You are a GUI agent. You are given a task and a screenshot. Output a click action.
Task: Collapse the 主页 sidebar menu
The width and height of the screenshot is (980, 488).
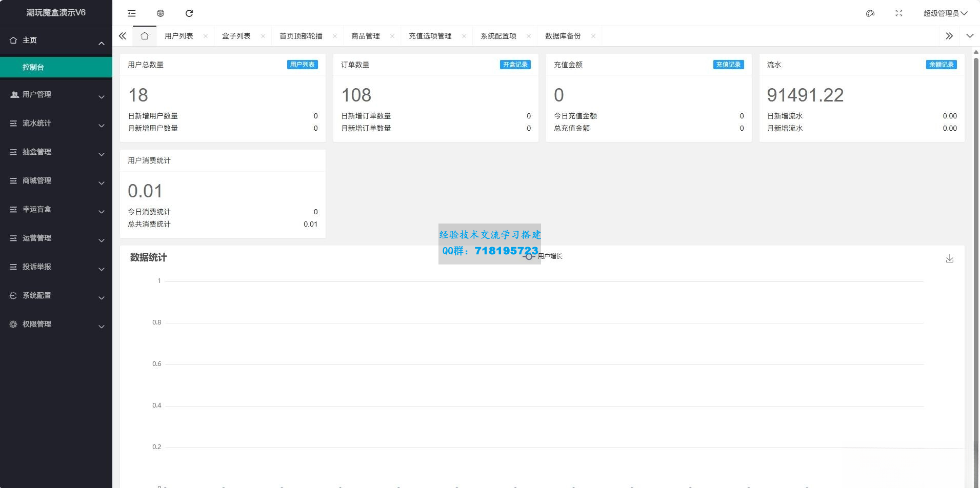click(56, 40)
